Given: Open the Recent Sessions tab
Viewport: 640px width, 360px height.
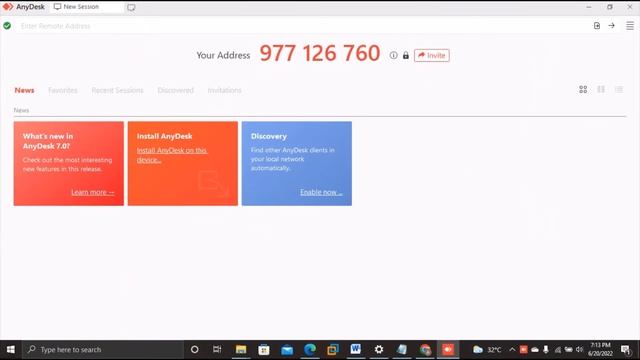Looking at the screenshot, I should pyautogui.click(x=117, y=90).
